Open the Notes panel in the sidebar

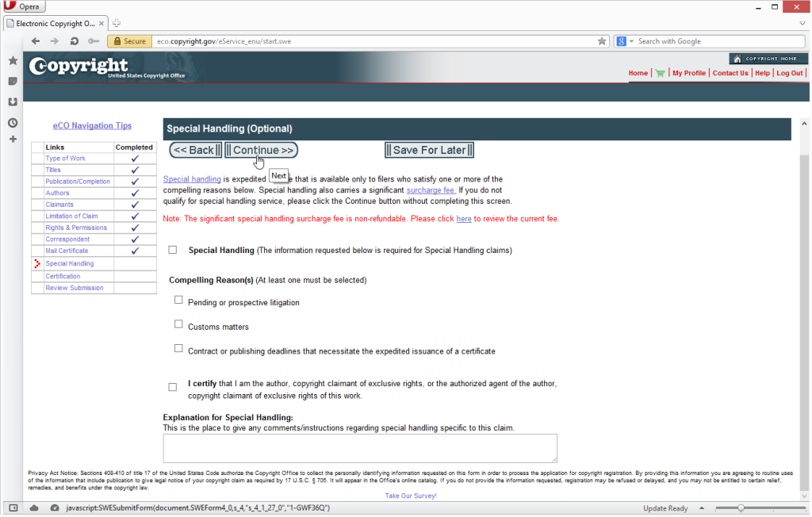(13, 82)
